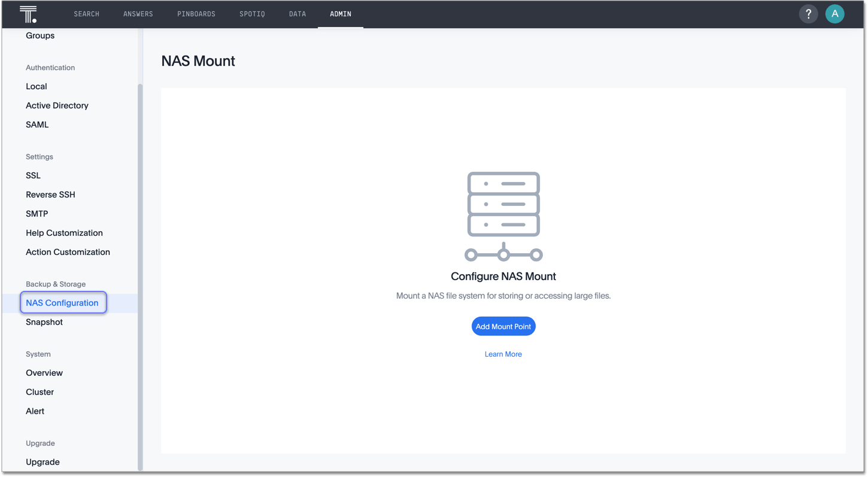Open the ANSWERS section

click(138, 13)
